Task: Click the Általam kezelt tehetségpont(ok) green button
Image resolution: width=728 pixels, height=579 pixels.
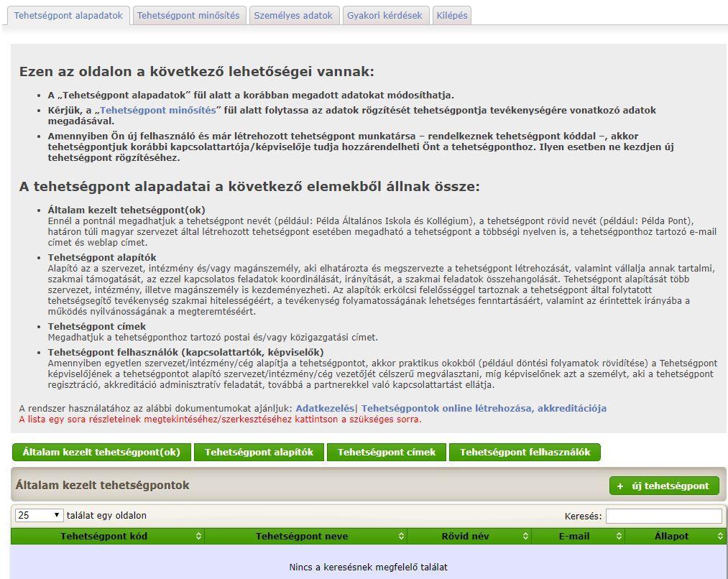Action: pyautogui.click(x=101, y=453)
